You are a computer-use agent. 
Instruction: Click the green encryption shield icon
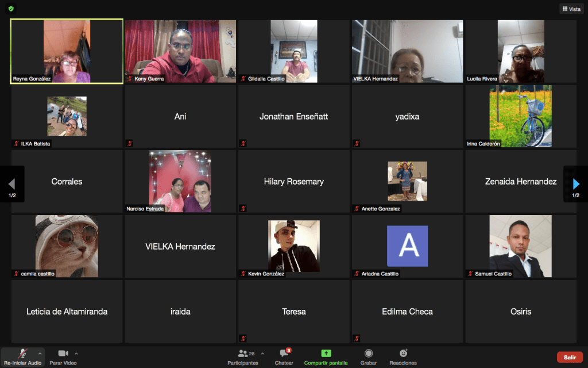11,9
